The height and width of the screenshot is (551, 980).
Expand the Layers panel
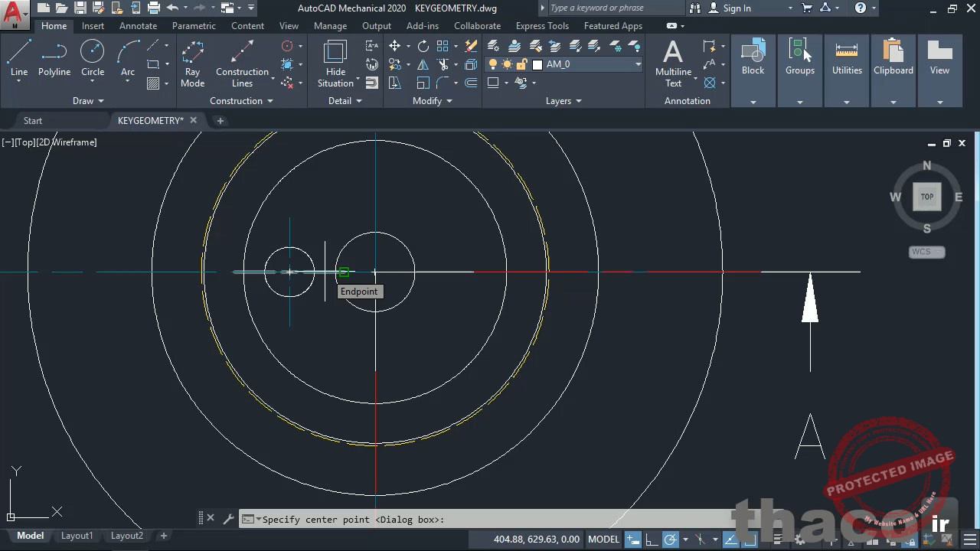(563, 101)
